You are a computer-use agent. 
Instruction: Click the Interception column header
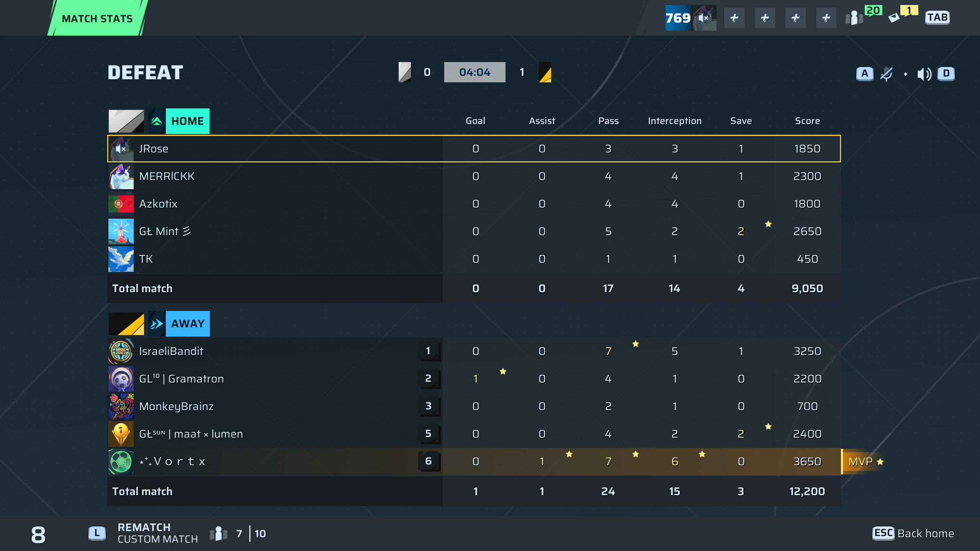(675, 121)
